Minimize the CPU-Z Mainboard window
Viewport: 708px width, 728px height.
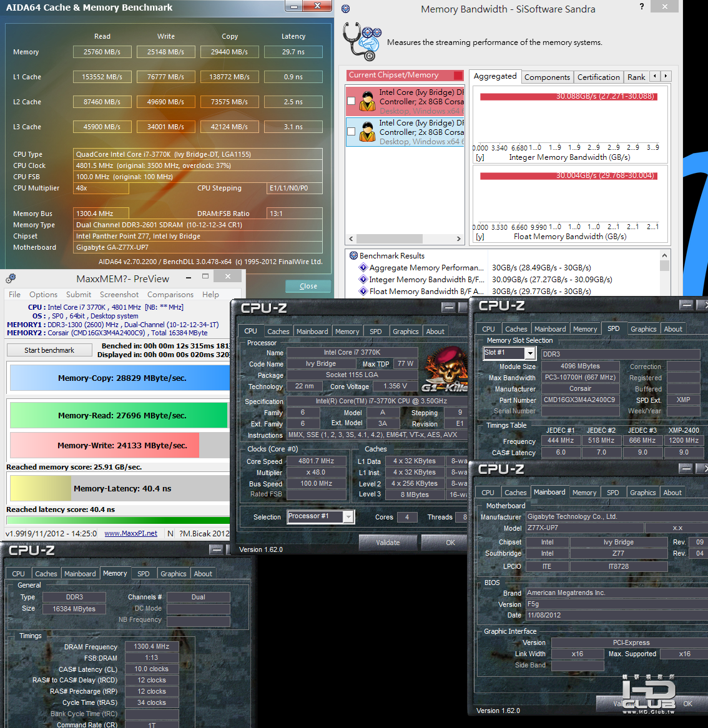tap(686, 468)
